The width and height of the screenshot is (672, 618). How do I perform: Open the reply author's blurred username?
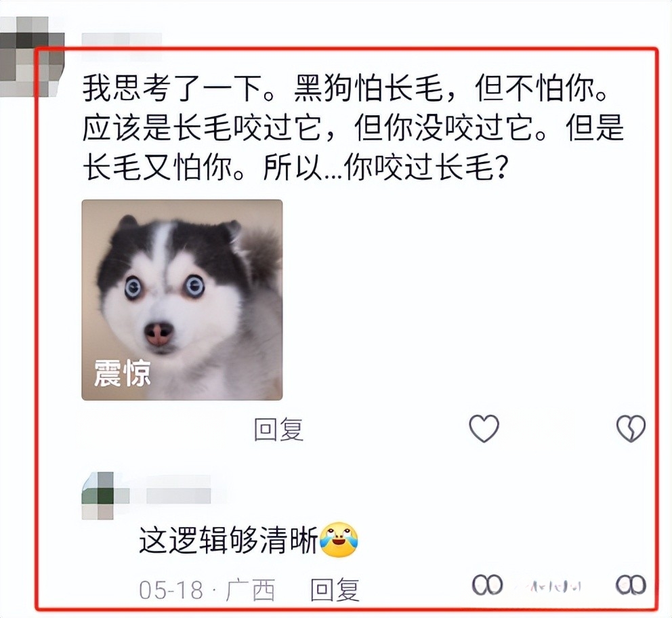pyautogui.click(x=178, y=495)
